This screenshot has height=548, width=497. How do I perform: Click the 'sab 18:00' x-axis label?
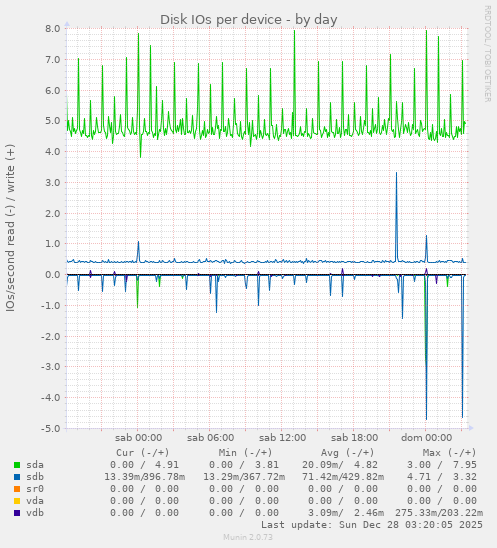[354, 438]
